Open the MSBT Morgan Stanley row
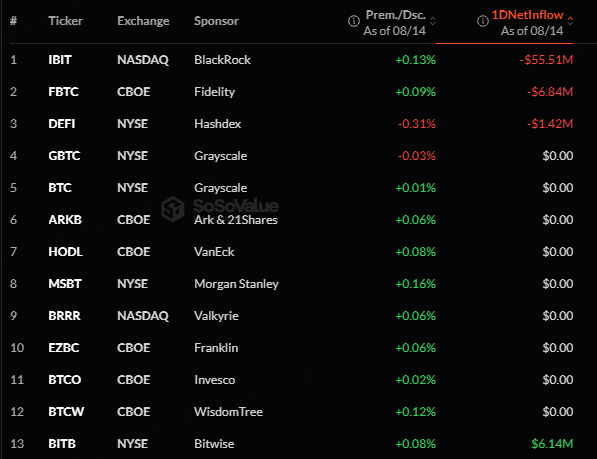The width and height of the screenshot is (597, 459). 292,284
